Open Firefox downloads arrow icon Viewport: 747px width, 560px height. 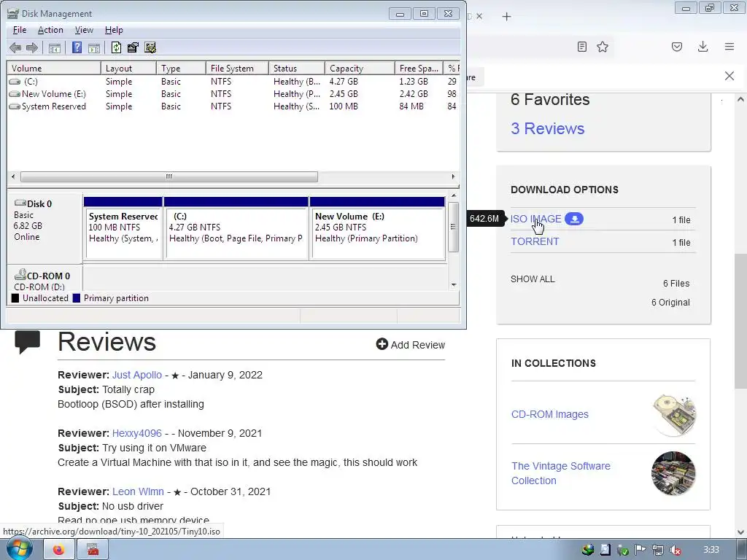click(703, 47)
